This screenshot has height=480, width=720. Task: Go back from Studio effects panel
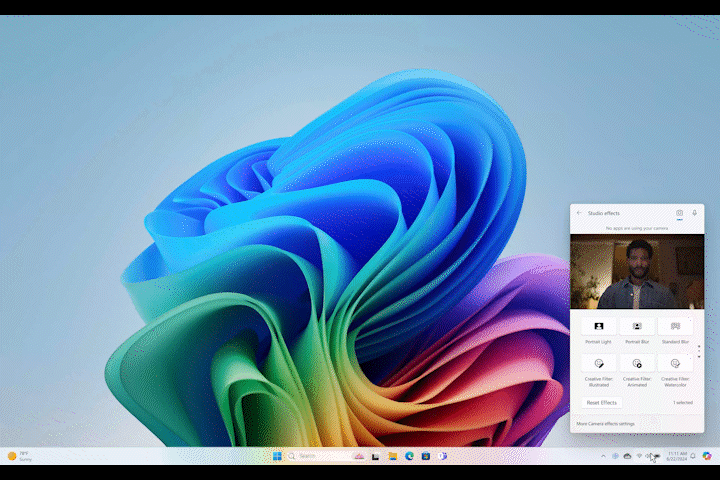[579, 213]
